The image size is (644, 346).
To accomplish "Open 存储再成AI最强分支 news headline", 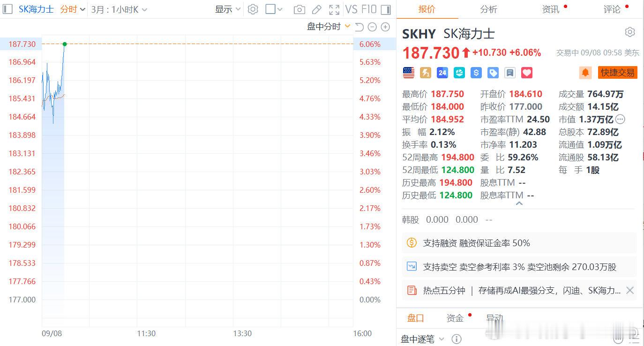I will [x=549, y=291].
